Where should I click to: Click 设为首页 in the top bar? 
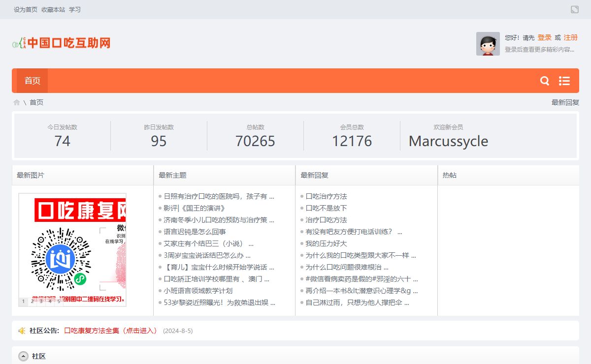(x=26, y=9)
